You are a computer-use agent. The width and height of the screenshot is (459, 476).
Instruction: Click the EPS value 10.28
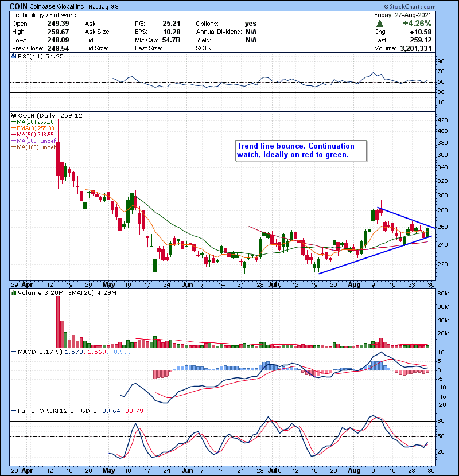[172, 32]
